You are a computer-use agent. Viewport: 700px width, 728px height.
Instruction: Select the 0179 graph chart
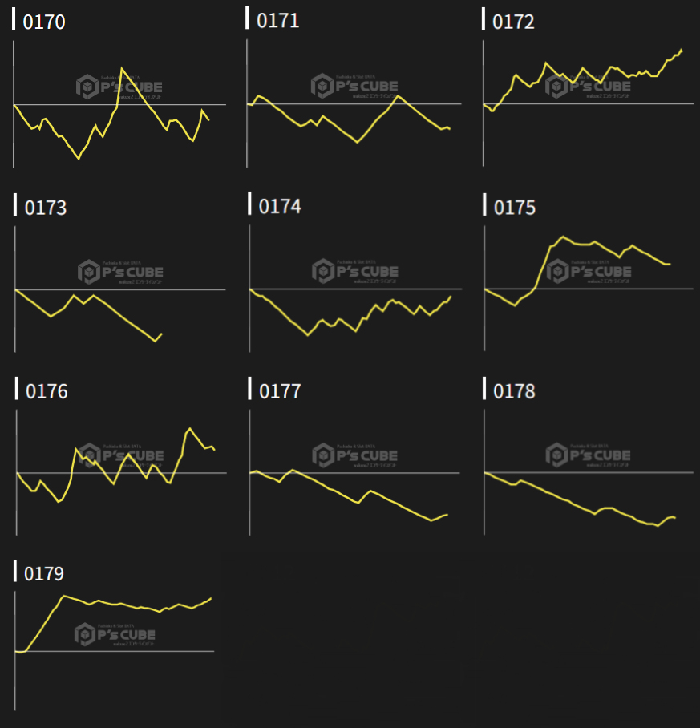tap(115, 651)
